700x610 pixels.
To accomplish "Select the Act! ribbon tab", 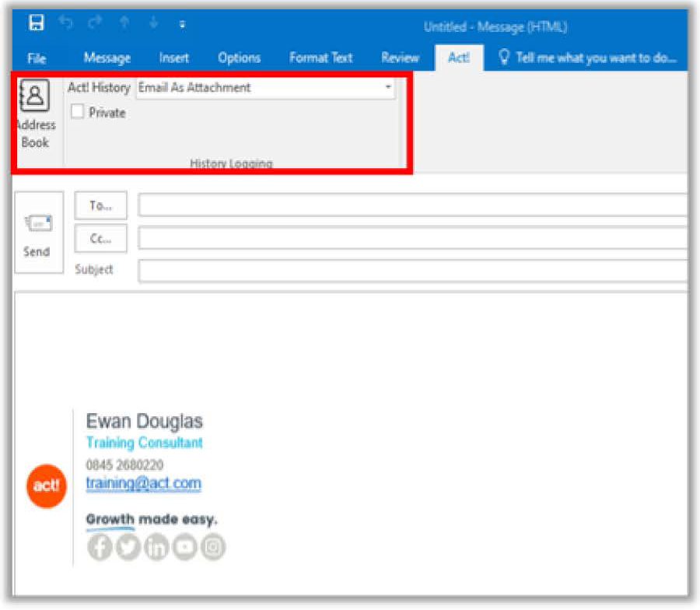I will coord(458,58).
